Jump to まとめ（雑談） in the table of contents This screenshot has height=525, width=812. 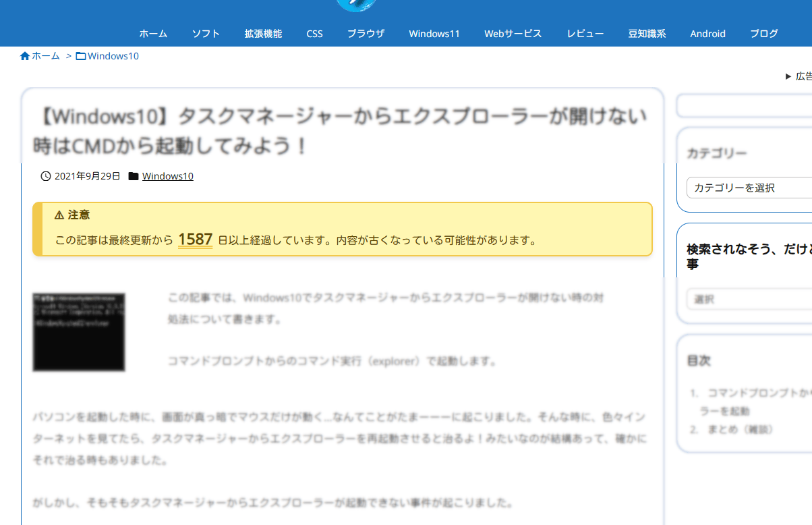[x=741, y=429]
